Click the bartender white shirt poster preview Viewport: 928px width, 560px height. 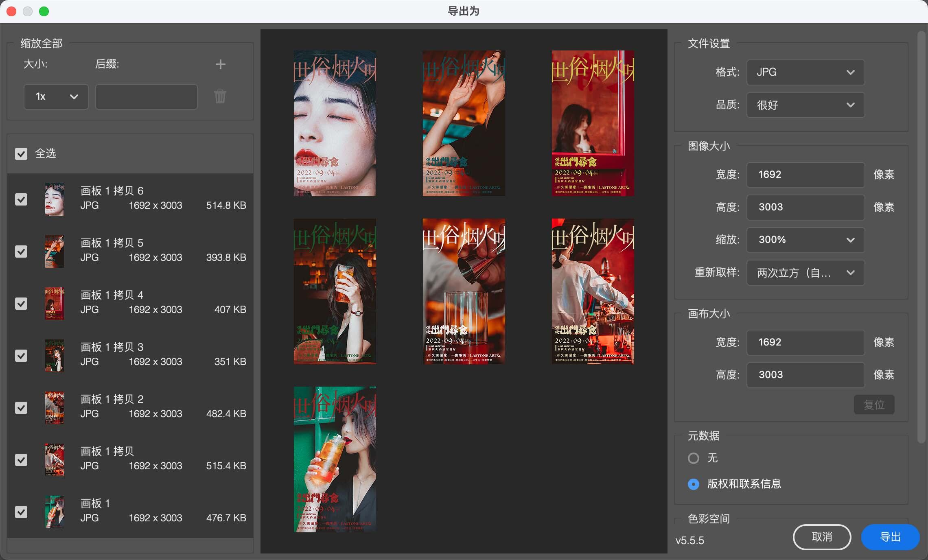coord(593,291)
